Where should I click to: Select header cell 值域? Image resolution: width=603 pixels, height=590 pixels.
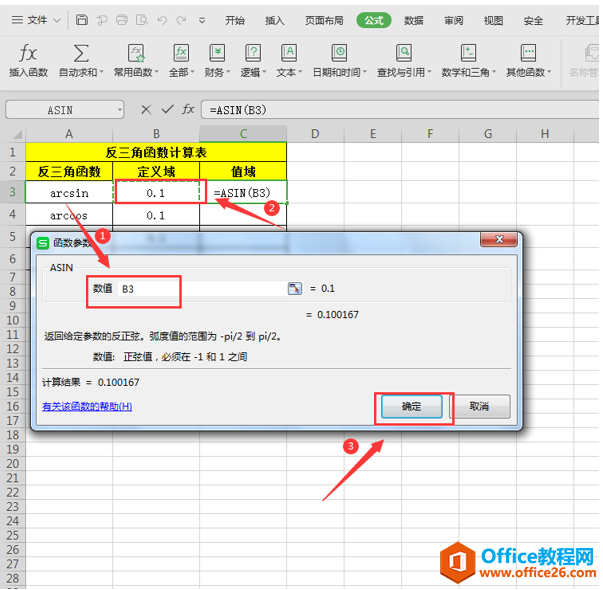[x=243, y=171]
